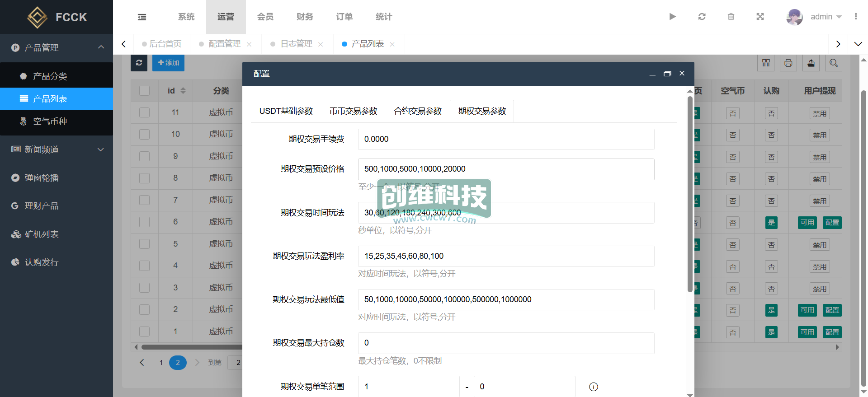Open the column filter grid icon

click(766, 63)
